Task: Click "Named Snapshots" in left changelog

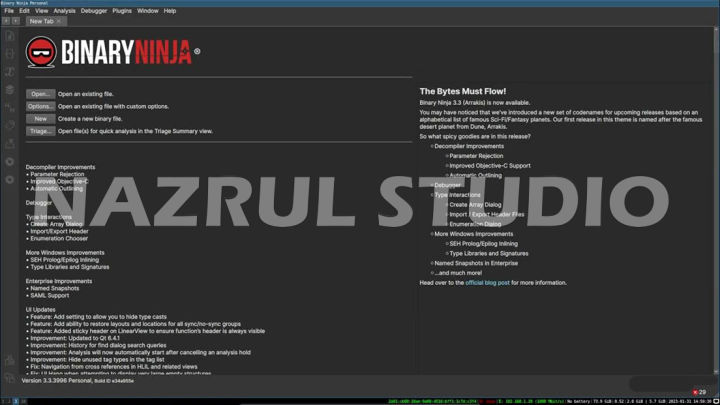Action: pyautogui.click(x=55, y=288)
